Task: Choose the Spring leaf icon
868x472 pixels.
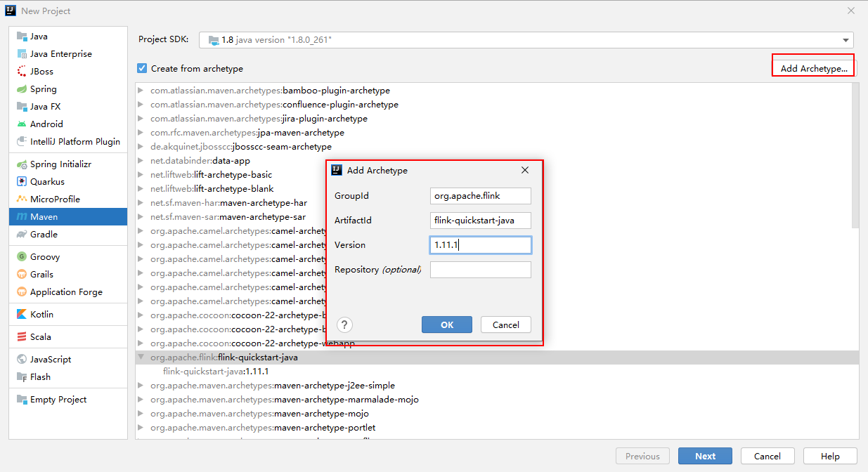Action: 22,89
